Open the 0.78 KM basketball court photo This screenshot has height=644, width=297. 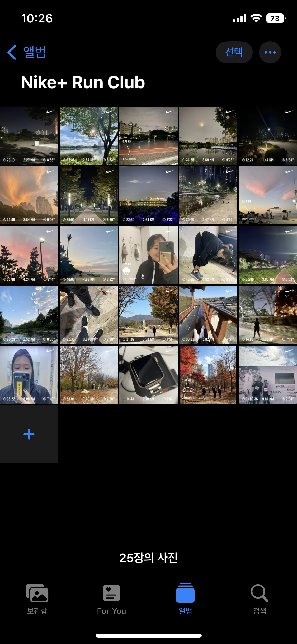[148, 136]
